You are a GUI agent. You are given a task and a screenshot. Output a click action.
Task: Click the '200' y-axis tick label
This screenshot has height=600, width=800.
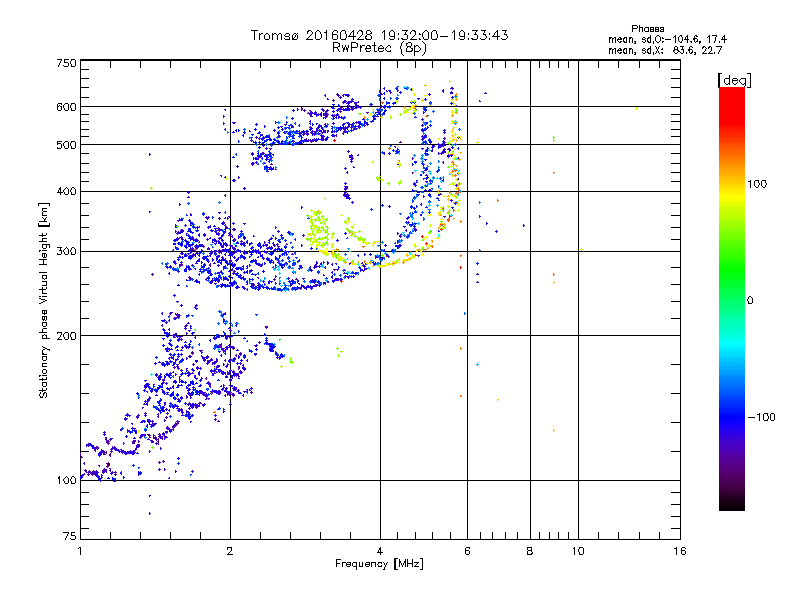[66, 336]
